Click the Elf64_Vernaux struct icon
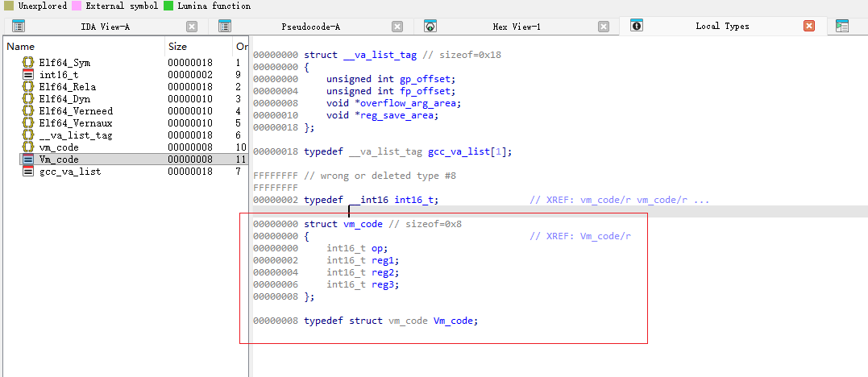The image size is (868, 377). coord(27,123)
